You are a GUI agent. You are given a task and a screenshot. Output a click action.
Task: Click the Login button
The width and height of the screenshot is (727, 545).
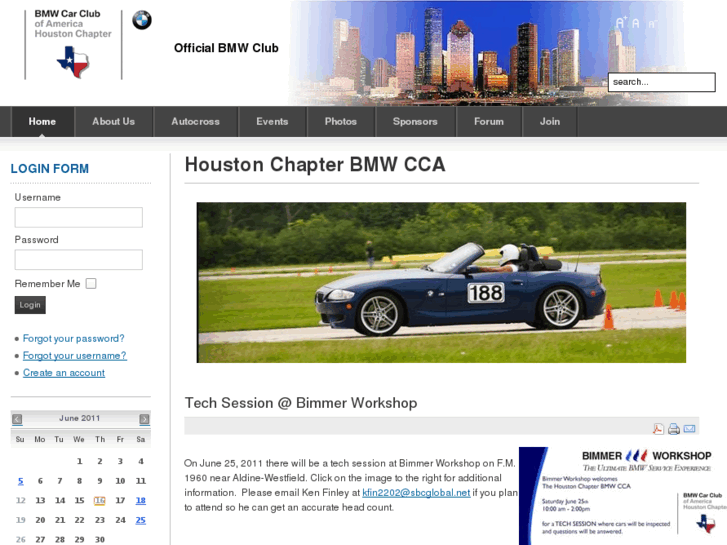point(30,305)
